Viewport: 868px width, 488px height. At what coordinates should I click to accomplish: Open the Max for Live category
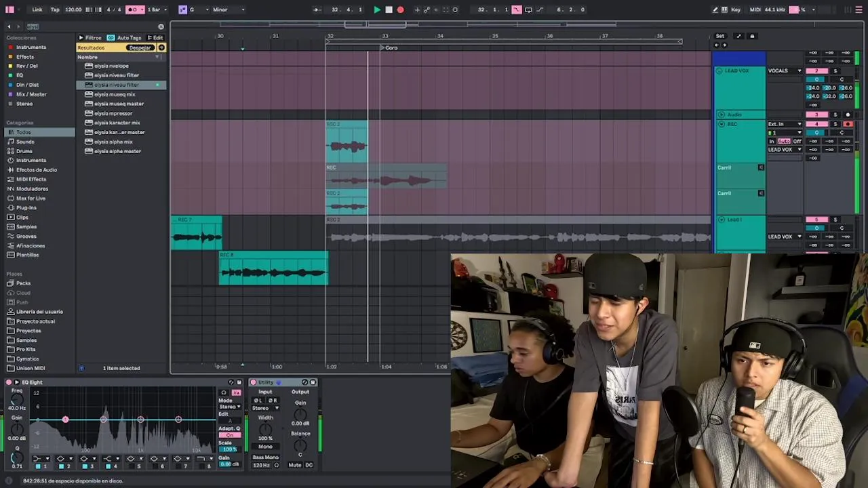pyautogui.click(x=31, y=198)
